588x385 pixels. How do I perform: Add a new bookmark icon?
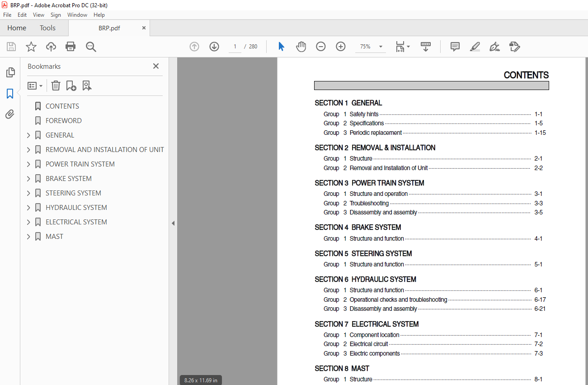[x=71, y=86]
